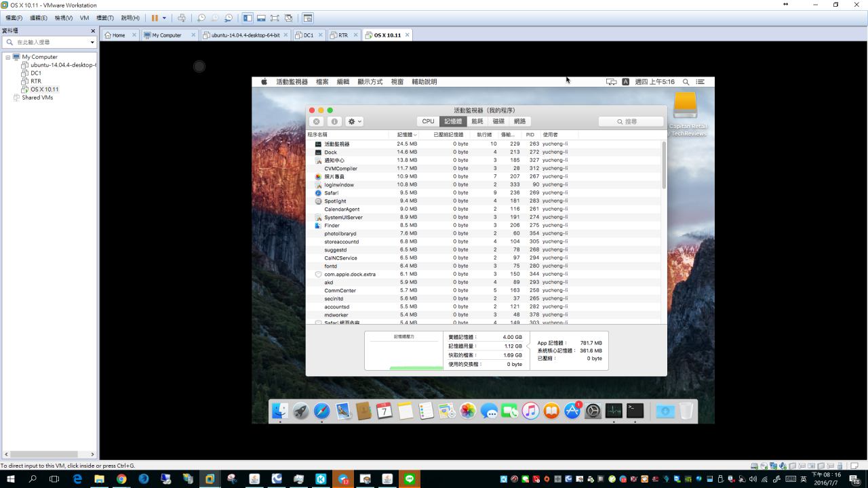
Task: Launch Photos app from the Dock
Action: (x=468, y=411)
